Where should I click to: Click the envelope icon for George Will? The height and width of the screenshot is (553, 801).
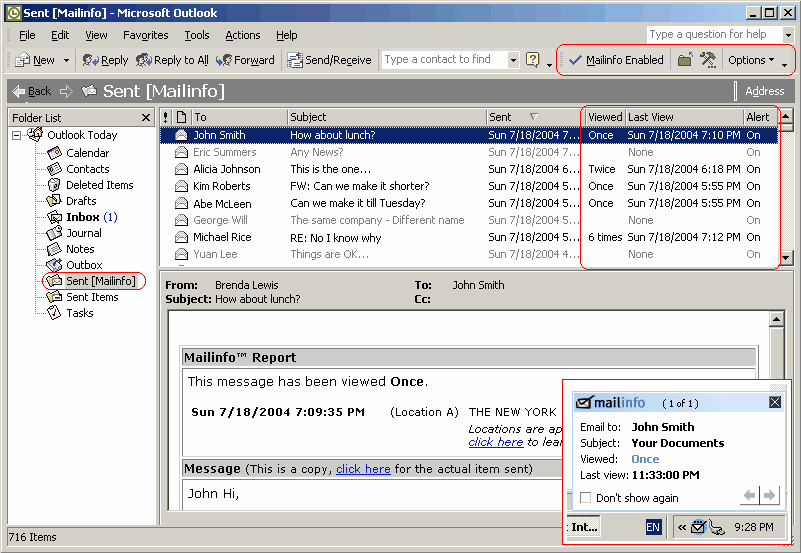pyautogui.click(x=181, y=221)
